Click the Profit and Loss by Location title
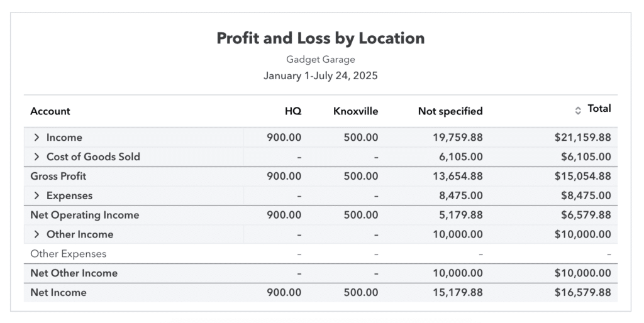 point(321,38)
